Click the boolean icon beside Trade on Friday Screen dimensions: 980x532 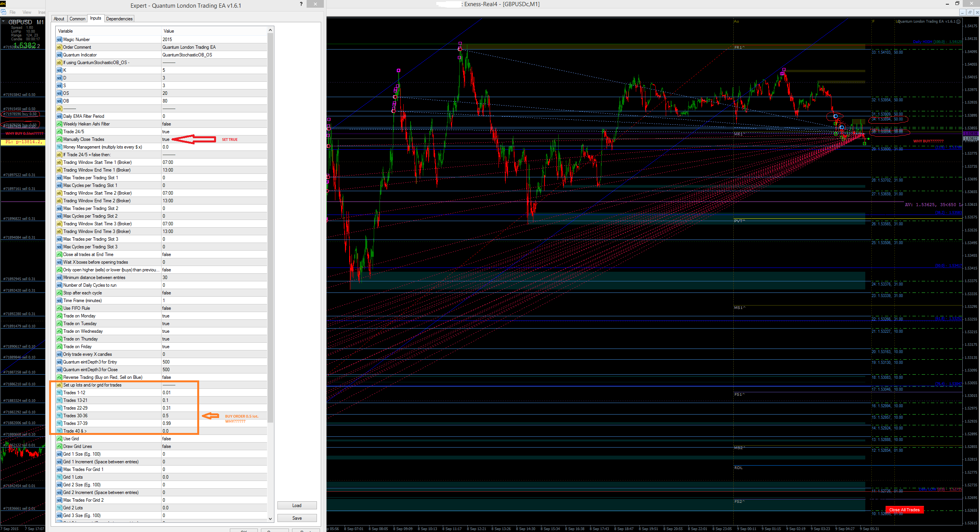tap(59, 347)
